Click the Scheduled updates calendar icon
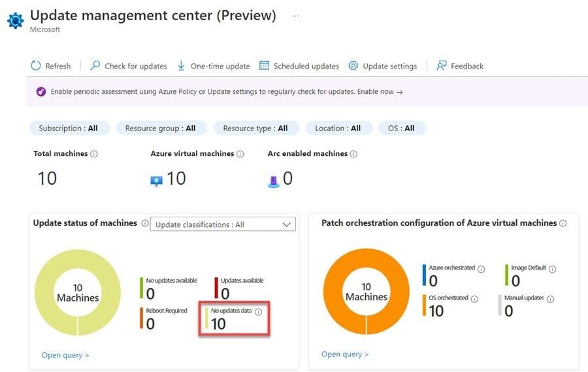This screenshot has width=588, height=372. pyautogui.click(x=265, y=65)
